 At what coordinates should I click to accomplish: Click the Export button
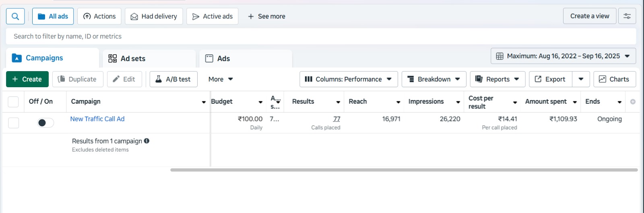(x=550, y=79)
